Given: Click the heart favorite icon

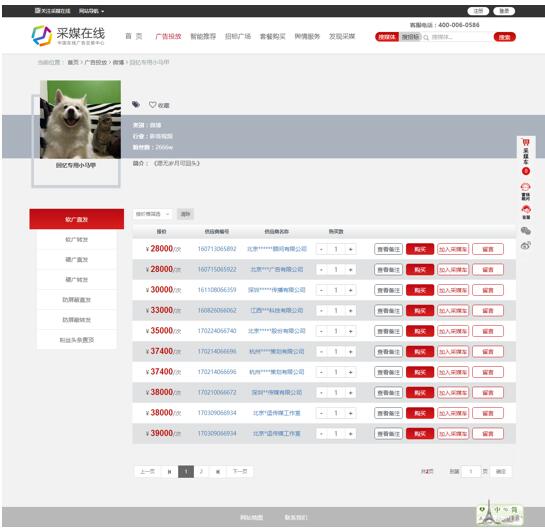Looking at the screenshot, I should [152, 105].
